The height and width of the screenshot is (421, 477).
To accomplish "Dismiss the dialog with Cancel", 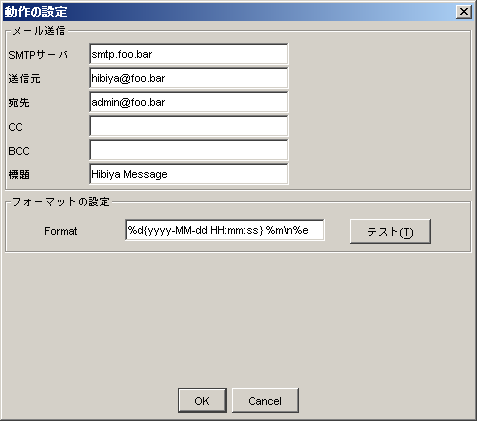I will [x=265, y=400].
